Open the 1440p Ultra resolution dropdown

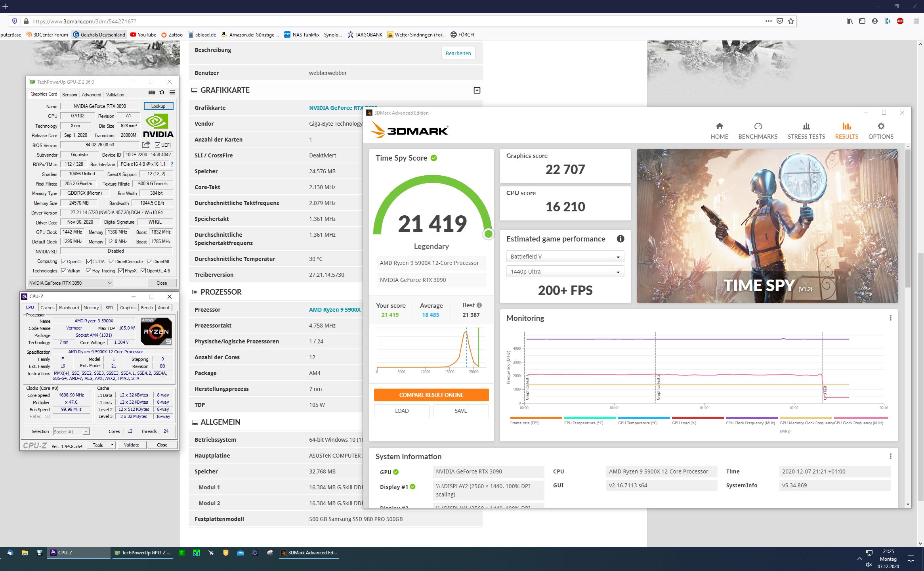pyautogui.click(x=565, y=272)
